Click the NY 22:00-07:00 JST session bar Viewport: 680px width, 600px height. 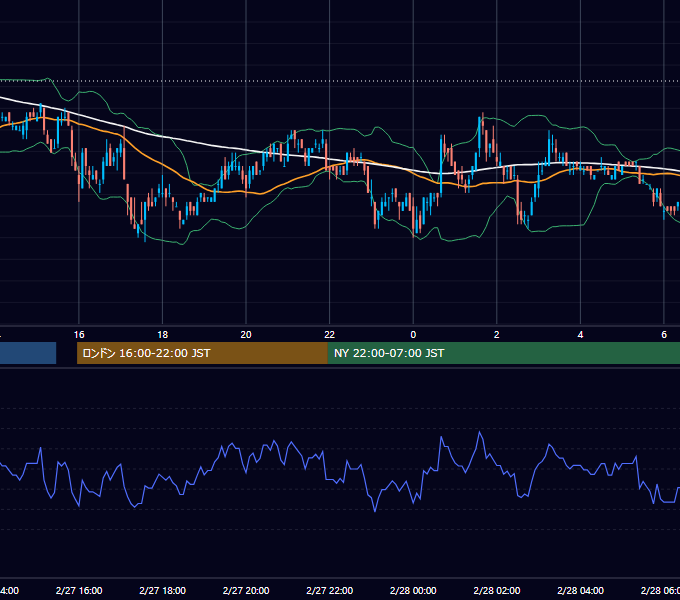(x=503, y=353)
